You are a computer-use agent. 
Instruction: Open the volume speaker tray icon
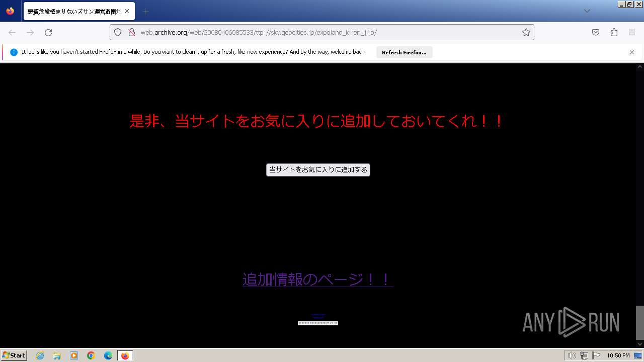tap(572, 355)
